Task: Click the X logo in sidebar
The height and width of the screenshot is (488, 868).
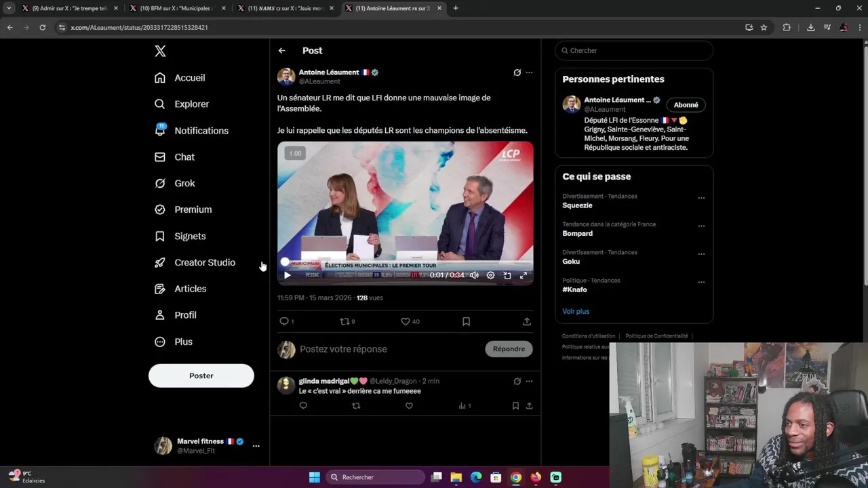Action: click(160, 51)
